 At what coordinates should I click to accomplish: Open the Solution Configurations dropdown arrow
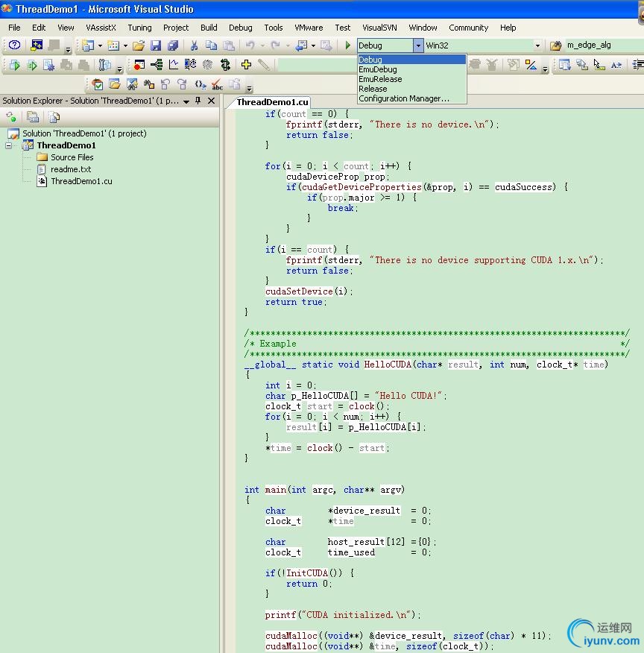pyautogui.click(x=418, y=45)
